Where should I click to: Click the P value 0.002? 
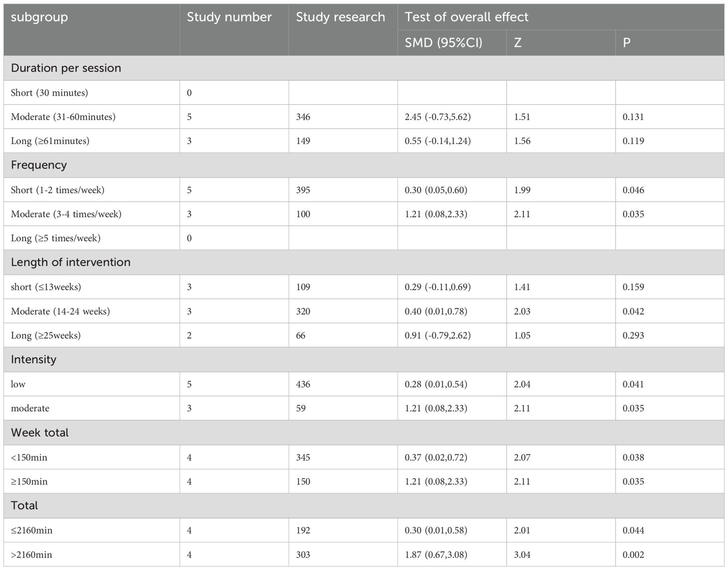point(633,555)
